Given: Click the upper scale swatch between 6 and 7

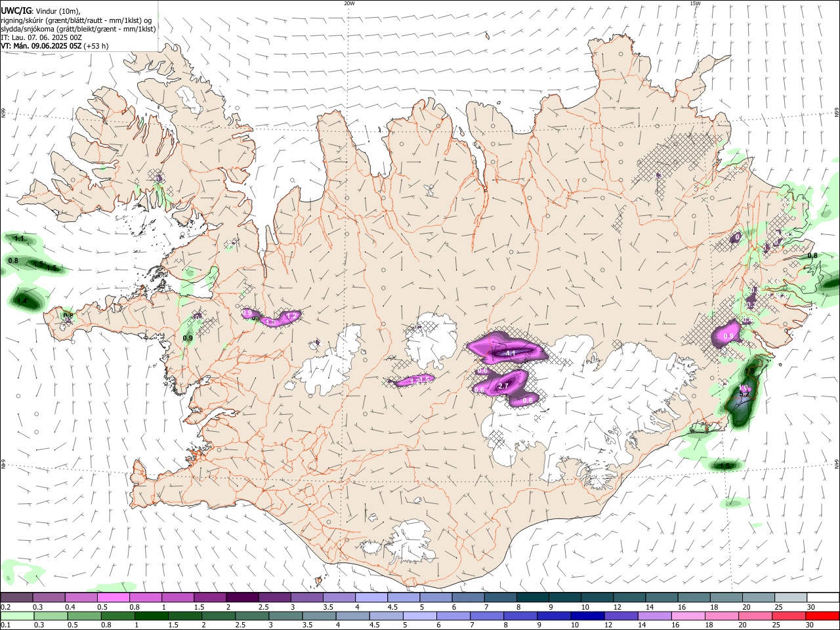Looking at the screenshot, I should tap(468, 597).
